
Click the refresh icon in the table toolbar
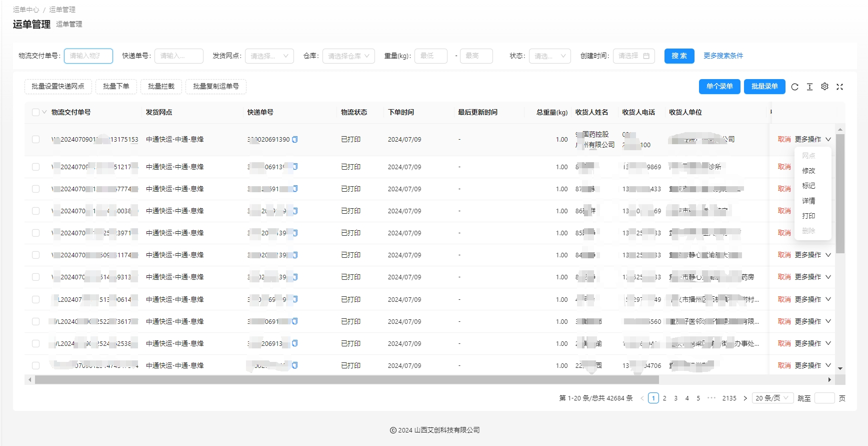coord(794,87)
